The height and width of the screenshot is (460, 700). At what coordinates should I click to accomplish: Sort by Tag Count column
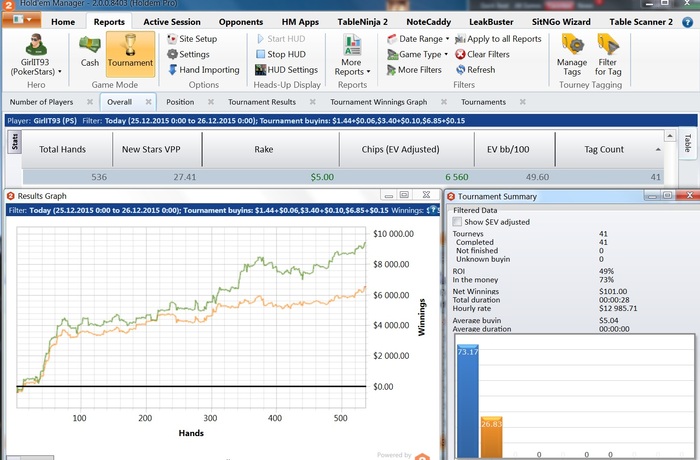[609, 150]
